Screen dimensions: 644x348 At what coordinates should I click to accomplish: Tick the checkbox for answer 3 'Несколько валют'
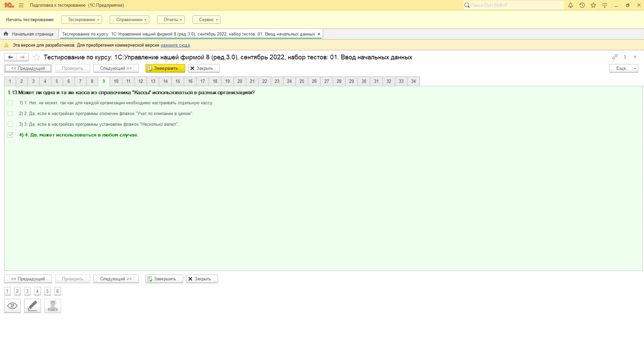10,124
